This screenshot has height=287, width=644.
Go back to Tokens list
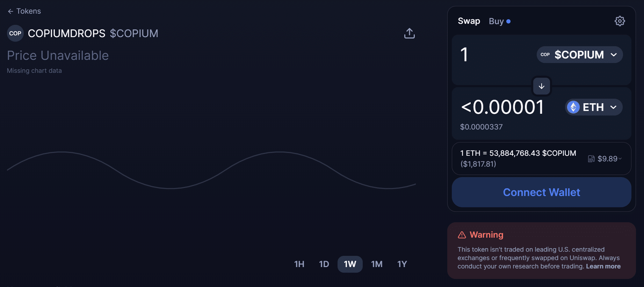[x=24, y=11]
